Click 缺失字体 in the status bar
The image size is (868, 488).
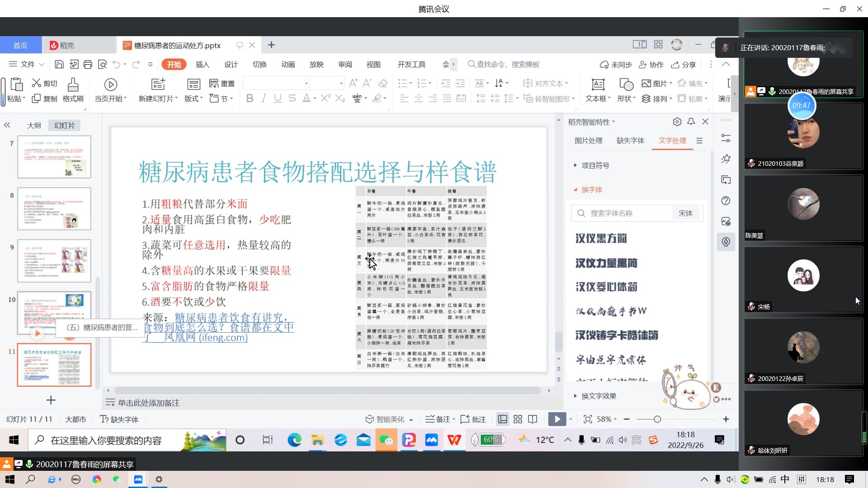click(x=119, y=419)
